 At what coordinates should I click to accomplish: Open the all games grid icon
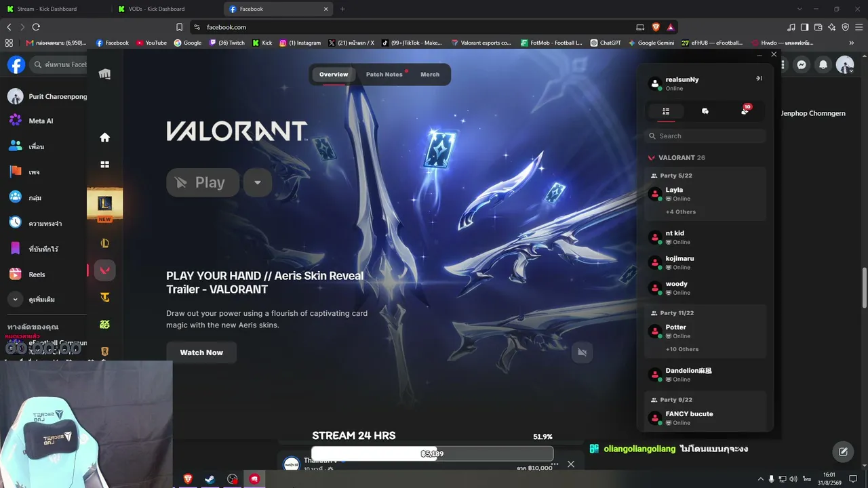[x=104, y=164]
